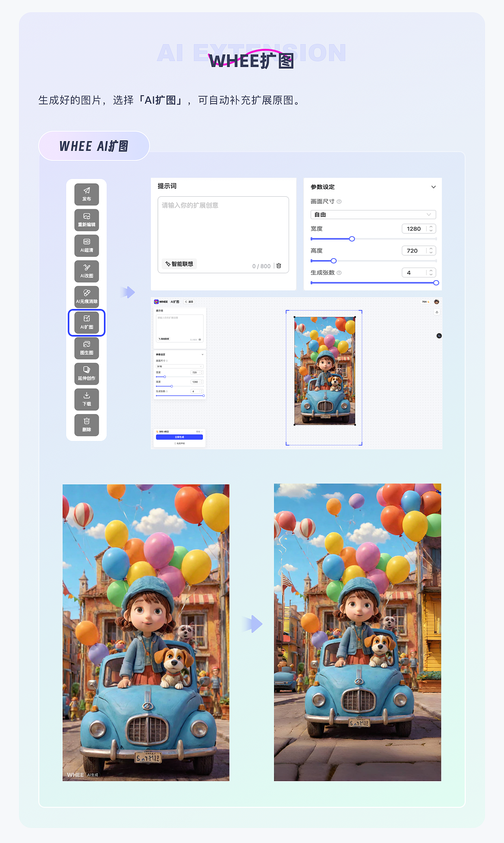Open the 自由 aspect ratio dropdown

(x=373, y=214)
